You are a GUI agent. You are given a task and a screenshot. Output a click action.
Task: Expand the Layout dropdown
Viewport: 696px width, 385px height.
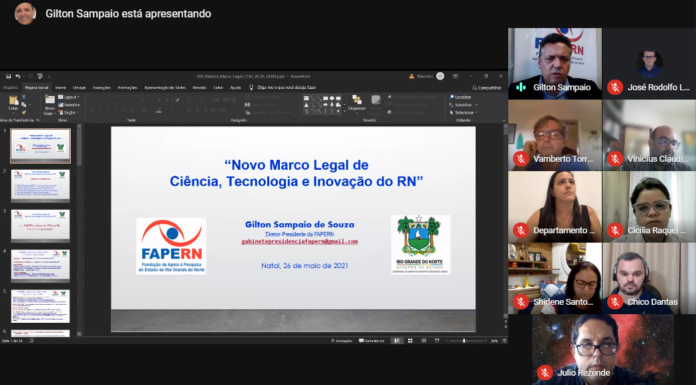(x=69, y=97)
